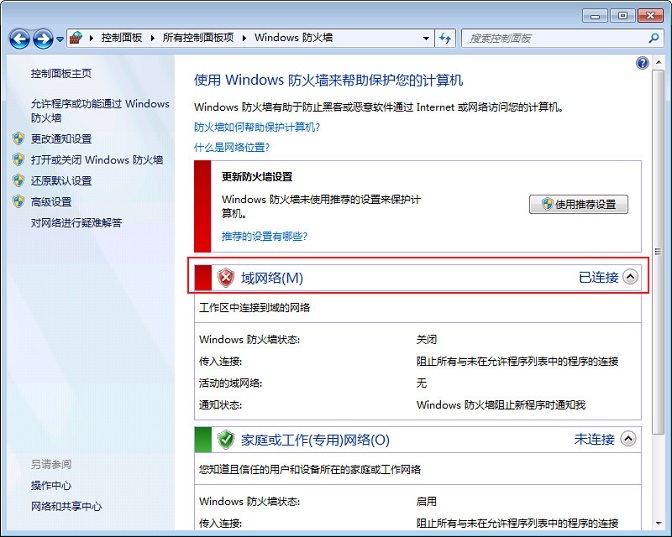The width and height of the screenshot is (672, 537).
Task: Maximize the Windows Firewall window
Action: (x=623, y=16)
